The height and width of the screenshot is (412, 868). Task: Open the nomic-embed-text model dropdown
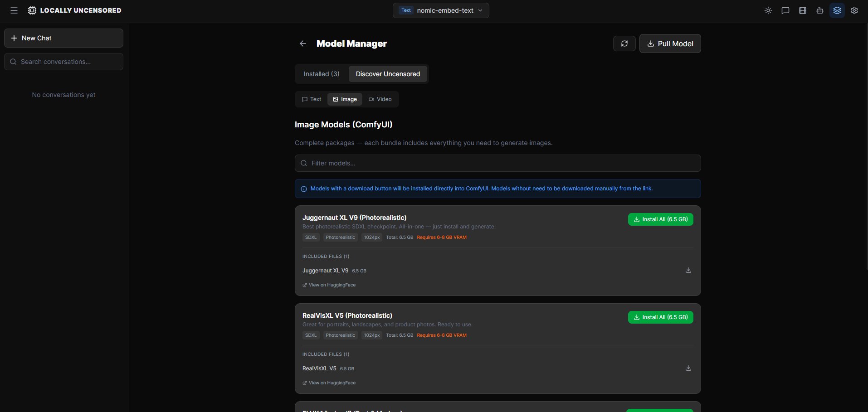(441, 10)
